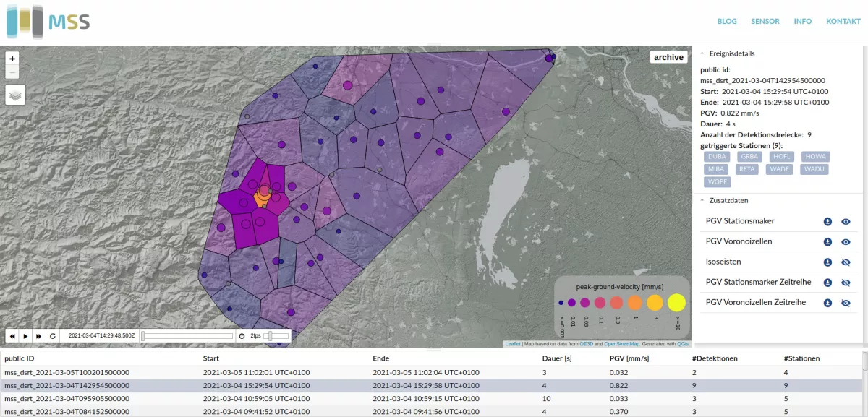Screen dimensions: 868x417
Task: Open the BLOG menu item
Action: [x=727, y=22]
